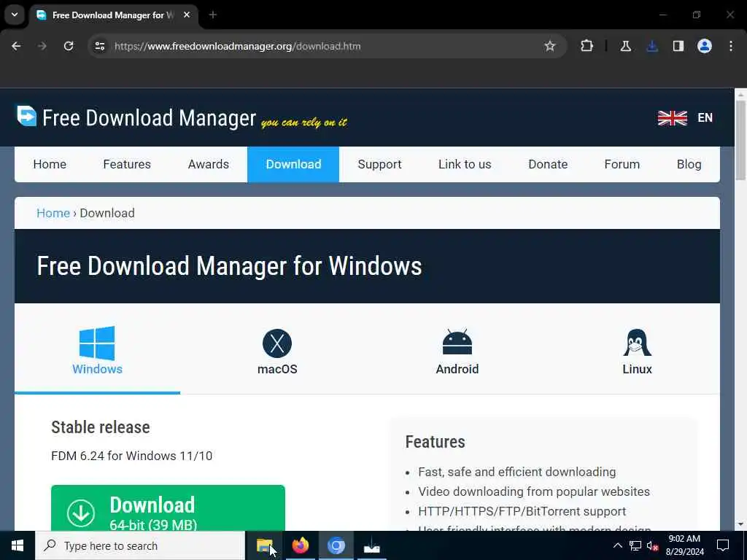Open the notifications action center icon

tap(723, 545)
